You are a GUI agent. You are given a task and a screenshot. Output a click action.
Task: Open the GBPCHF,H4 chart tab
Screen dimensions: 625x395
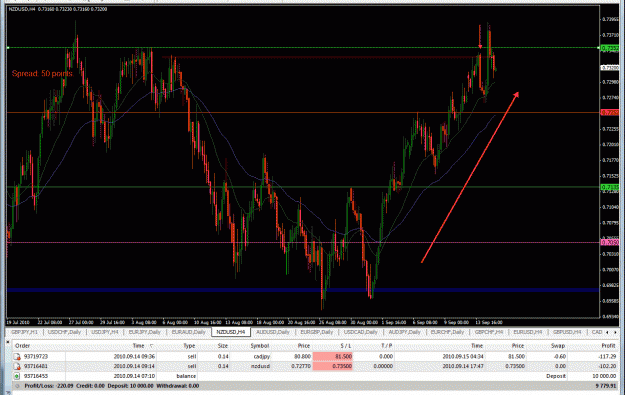(489, 332)
